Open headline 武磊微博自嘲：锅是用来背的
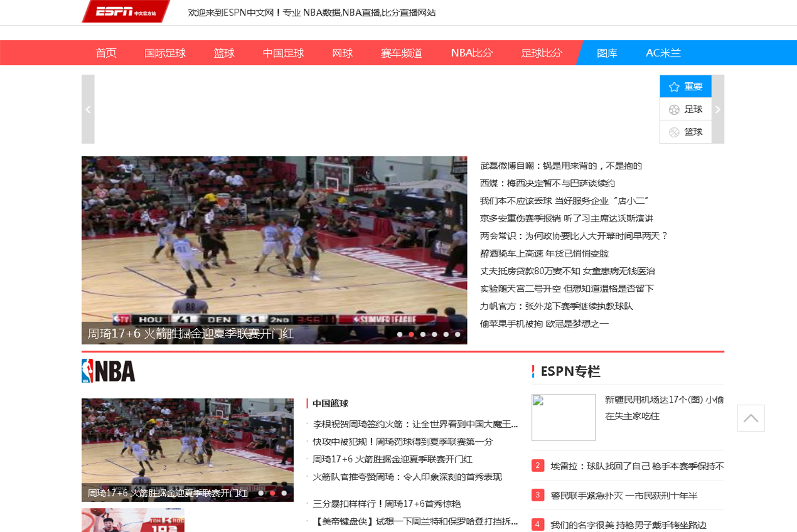797x532 pixels. 561,166
